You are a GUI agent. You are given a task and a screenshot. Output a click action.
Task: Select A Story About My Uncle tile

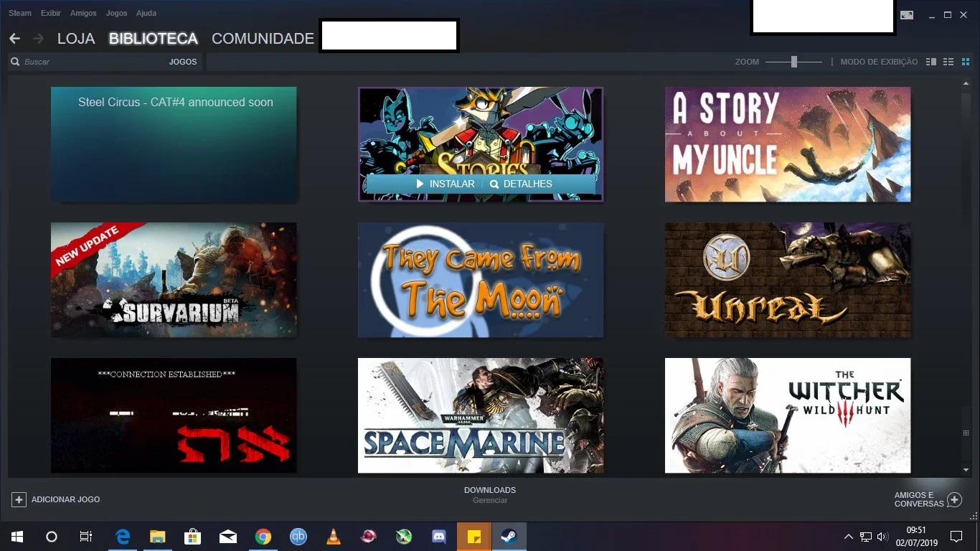788,144
